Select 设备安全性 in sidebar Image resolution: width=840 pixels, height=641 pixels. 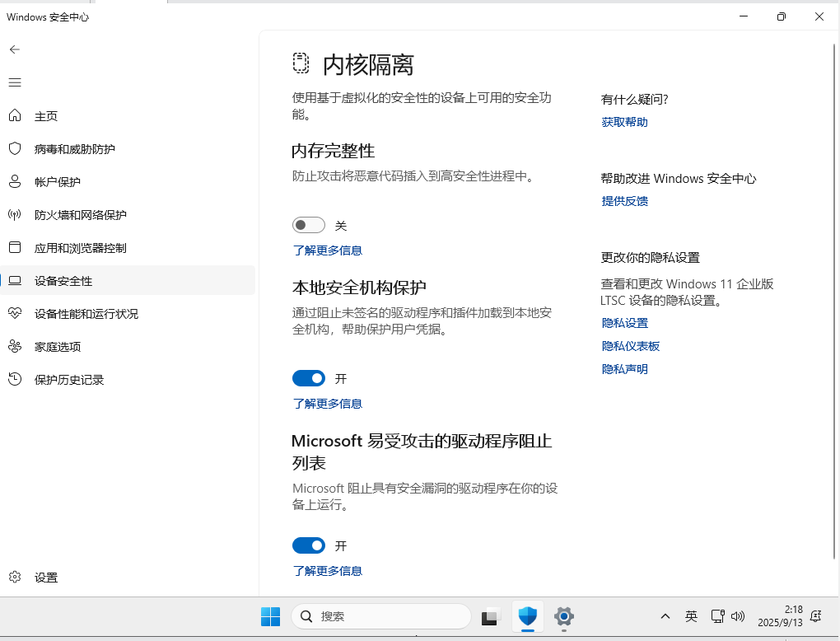[63, 281]
